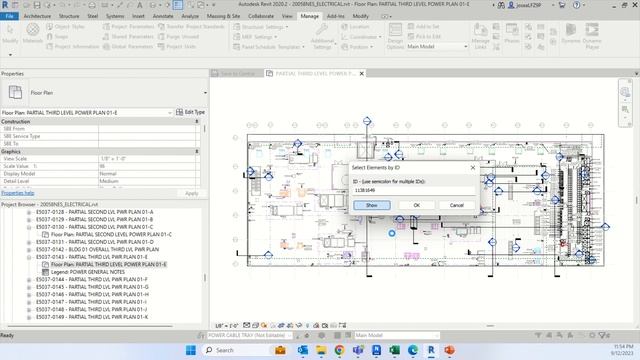Click the element ID input field
The image size is (640, 360).
point(414,190)
